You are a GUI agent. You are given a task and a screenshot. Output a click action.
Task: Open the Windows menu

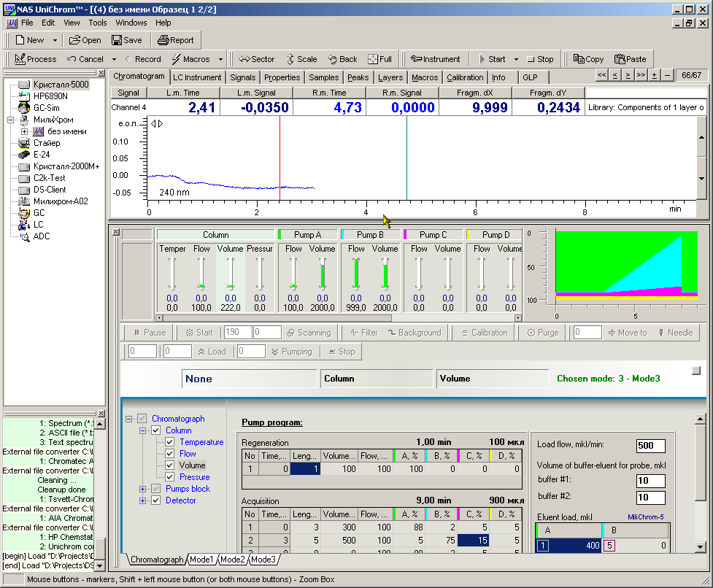pyautogui.click(x=131, y=23)
